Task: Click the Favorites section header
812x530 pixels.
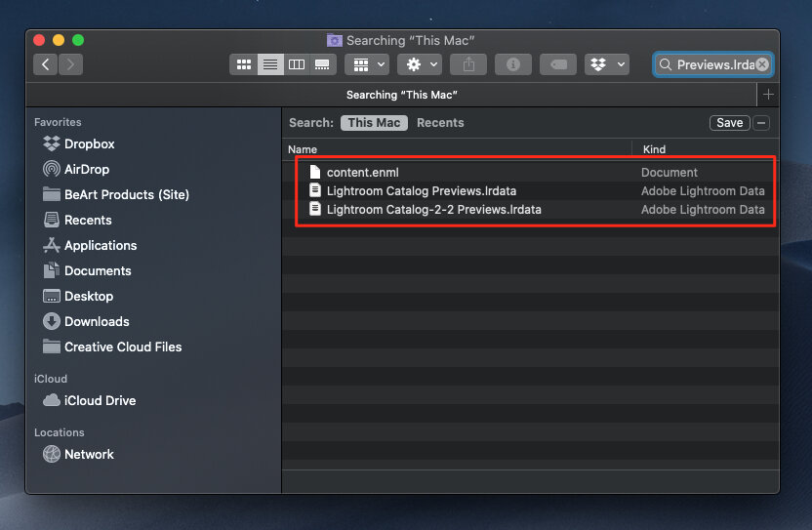Action: [58, 122]
